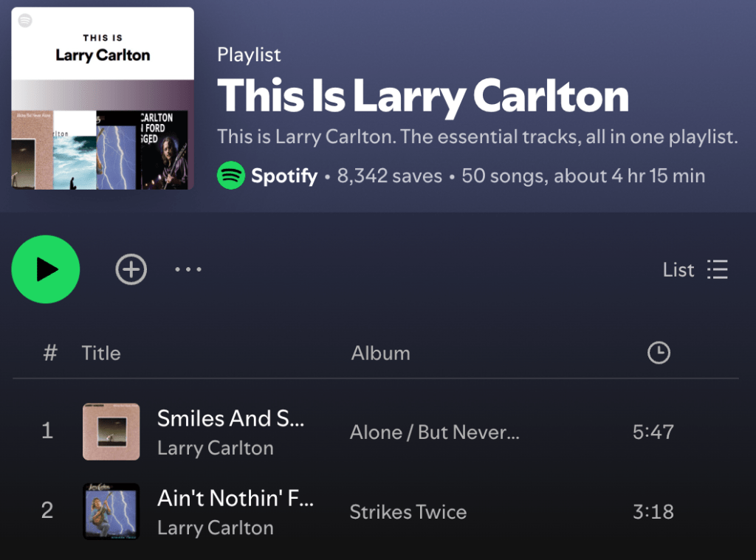The height and width of the screenshot is (560, 756).
Task: Click the green Spotify logo icon
Action: [231, 176]
